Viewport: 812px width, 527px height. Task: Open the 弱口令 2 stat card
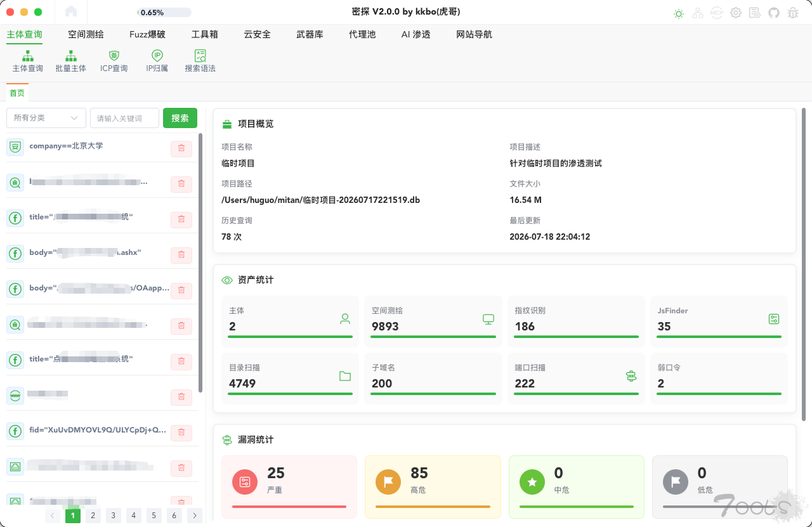click(x=719, y=379)
